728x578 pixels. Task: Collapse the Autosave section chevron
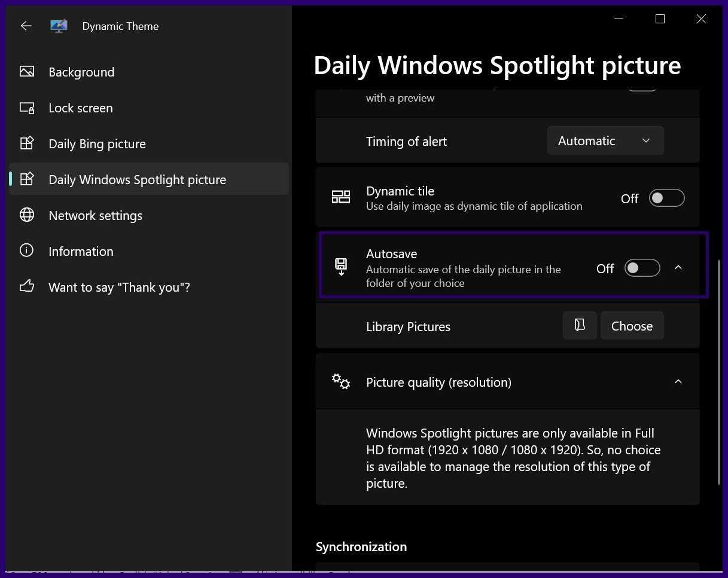(x=678, y=268)
